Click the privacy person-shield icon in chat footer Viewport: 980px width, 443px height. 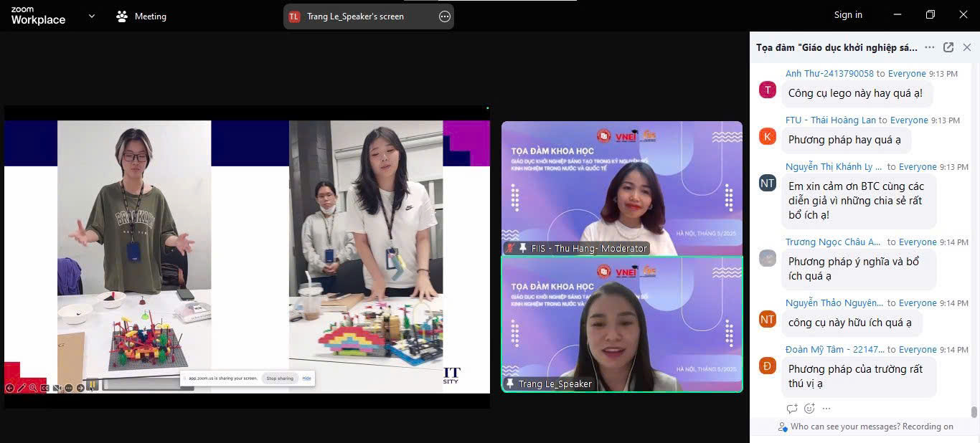click(783, 427)
